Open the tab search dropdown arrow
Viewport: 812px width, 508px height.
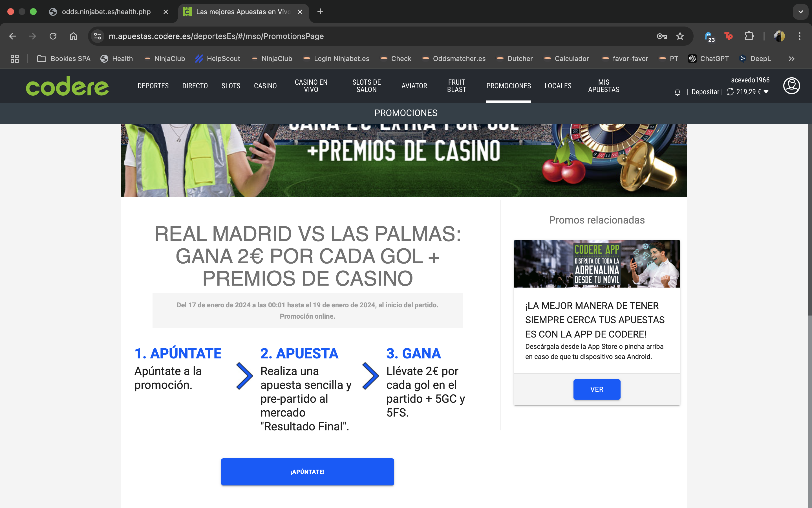tap(801, 12)
